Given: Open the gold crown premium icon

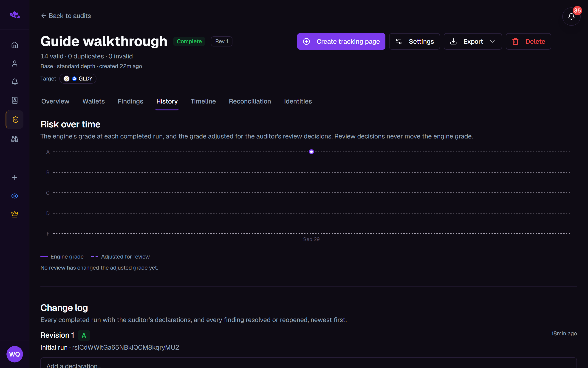Looking at the screenshot, I should click(x=14, y=214).
